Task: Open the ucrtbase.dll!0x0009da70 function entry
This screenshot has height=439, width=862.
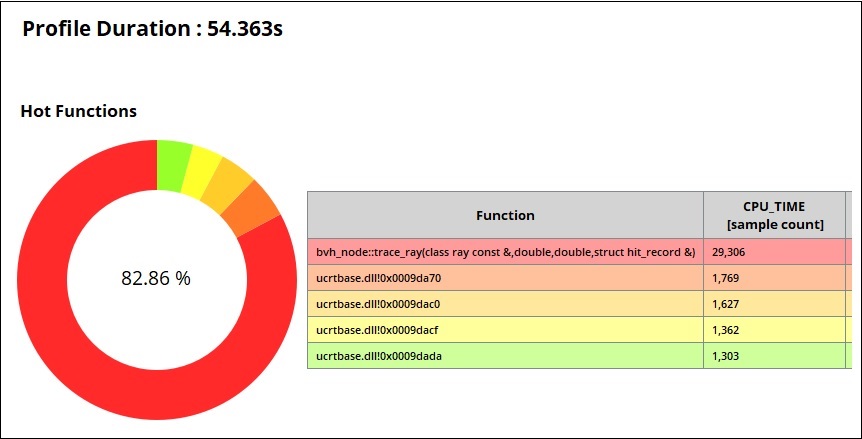Action: point(378,278)
